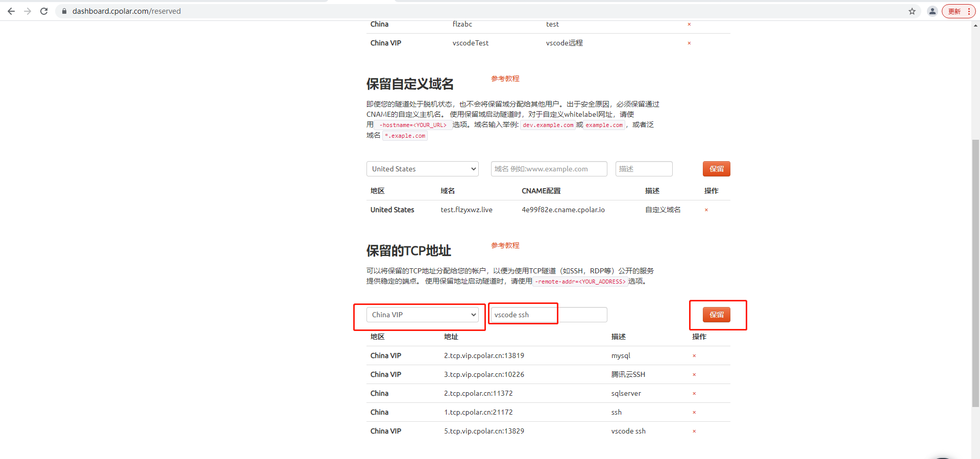Click the vscode远程 description text
The image size is (980, 459).
point(565,43)
